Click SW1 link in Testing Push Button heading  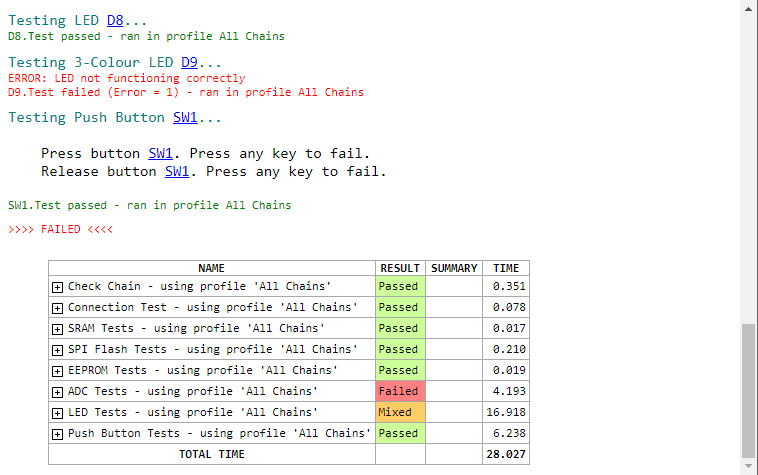click(x=185, y=118)
